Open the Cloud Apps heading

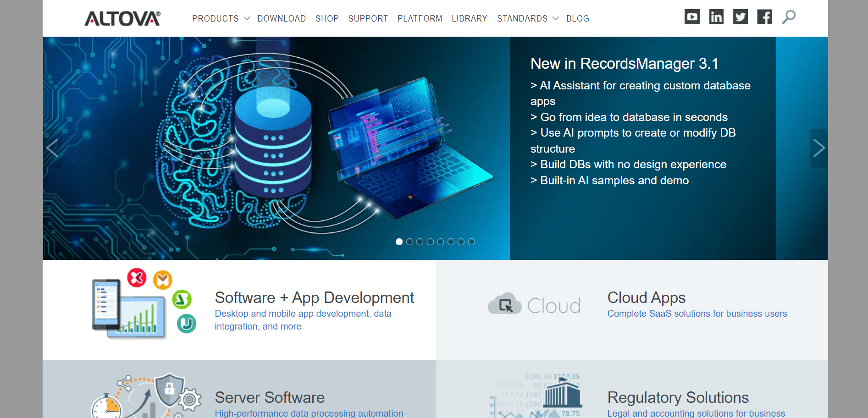tap(647, 297)
